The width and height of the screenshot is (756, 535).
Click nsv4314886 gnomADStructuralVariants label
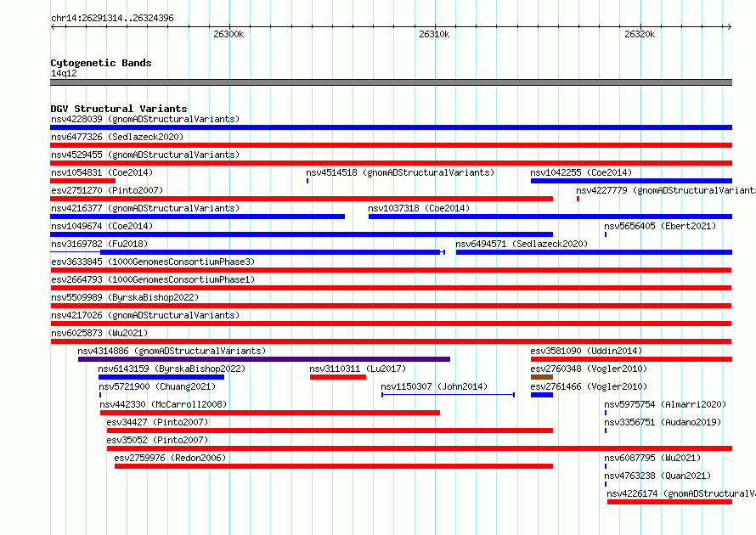coord(172,351)
